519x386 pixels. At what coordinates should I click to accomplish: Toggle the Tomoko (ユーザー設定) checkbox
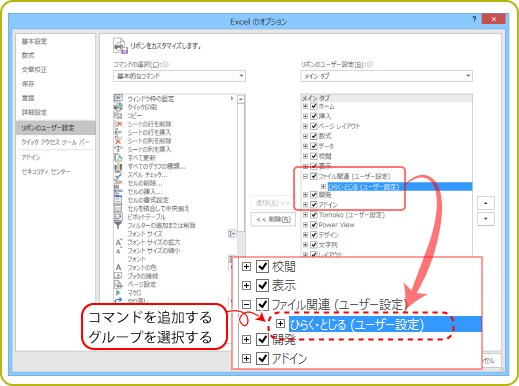(x=313, y=215)
